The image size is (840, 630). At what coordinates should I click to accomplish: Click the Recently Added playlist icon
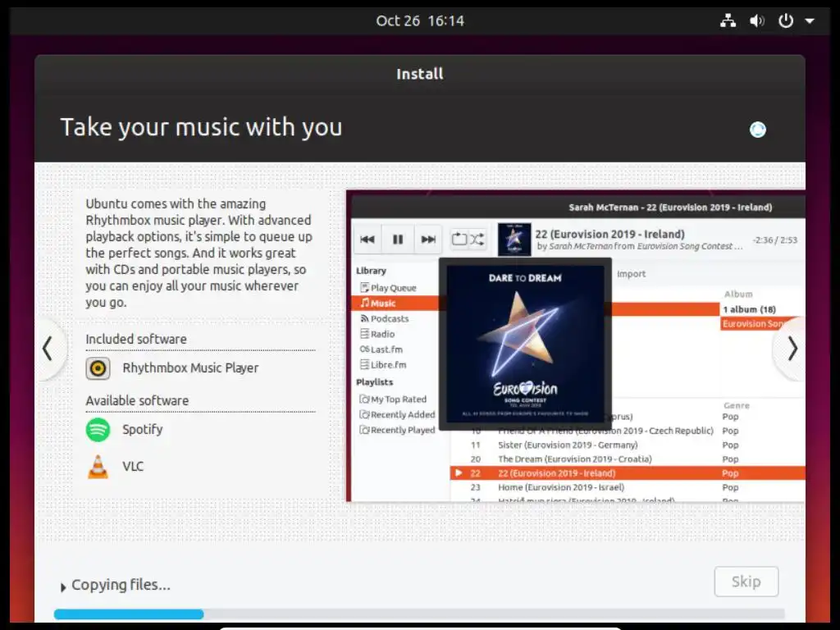tap(365, 414)
